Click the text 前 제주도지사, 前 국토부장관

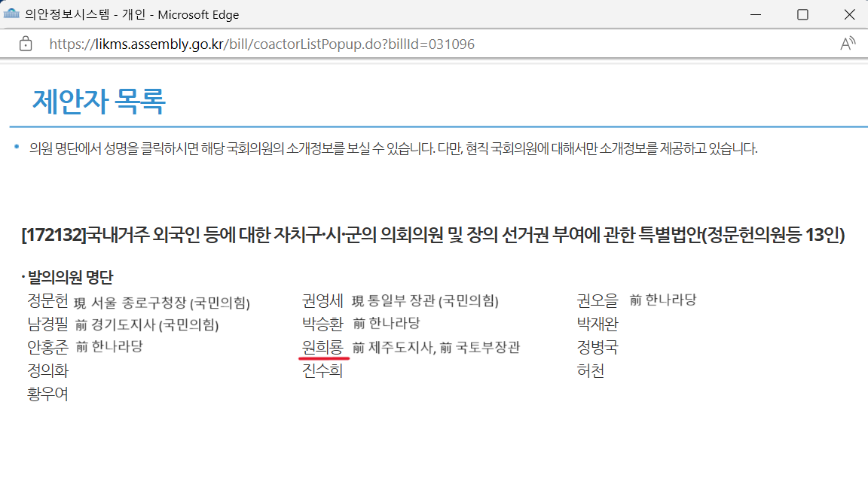(436, 348)
